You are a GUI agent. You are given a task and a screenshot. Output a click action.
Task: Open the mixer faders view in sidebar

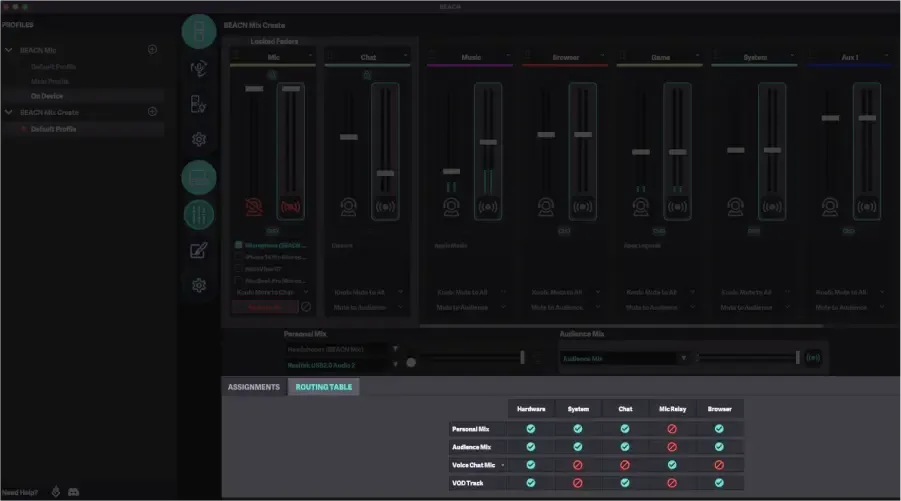coord(199,214)
